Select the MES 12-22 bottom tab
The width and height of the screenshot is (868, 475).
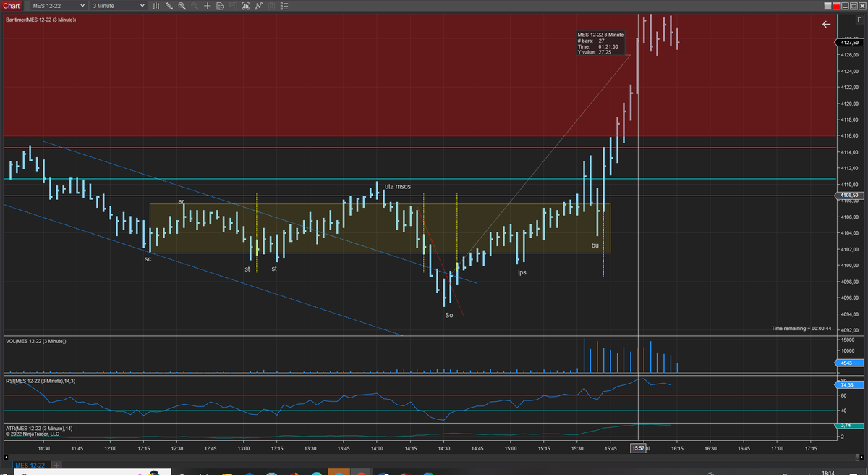coord(31,465)
